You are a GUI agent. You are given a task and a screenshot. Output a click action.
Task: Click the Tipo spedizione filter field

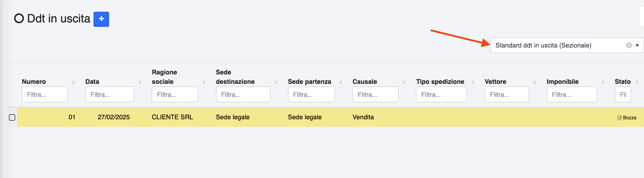(x=441, y=95)
